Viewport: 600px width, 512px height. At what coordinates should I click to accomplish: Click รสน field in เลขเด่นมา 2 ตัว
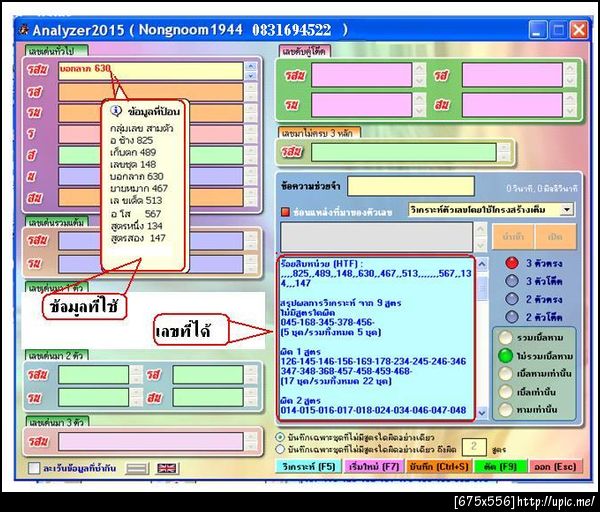pos(94,374)
